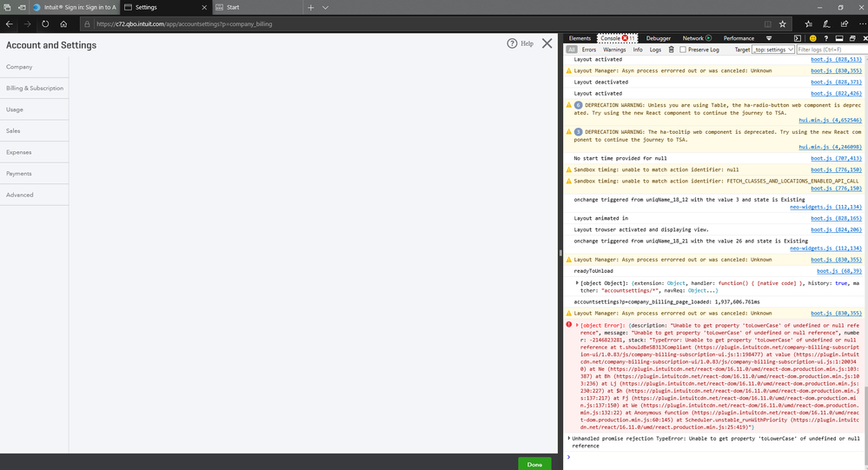
Task: Focus the Filter logs input
Action: tap(832, 50)
